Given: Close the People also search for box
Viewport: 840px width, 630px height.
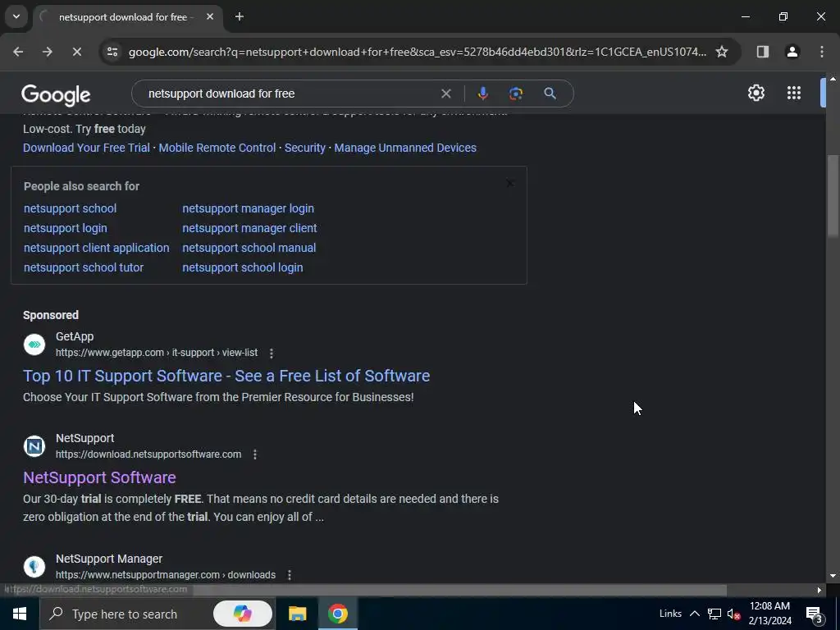Looking at the screenshot, I should tap(510, 184).
